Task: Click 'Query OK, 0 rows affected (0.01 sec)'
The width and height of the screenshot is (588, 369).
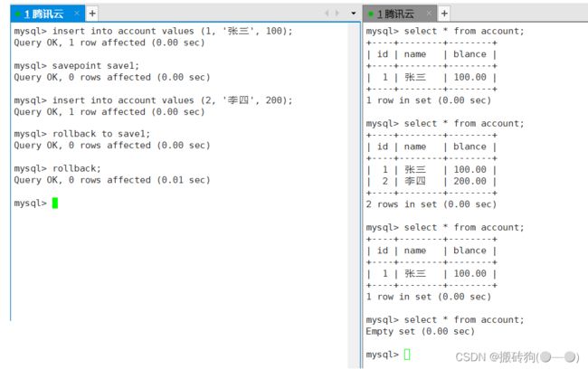Action: point(112,180)
